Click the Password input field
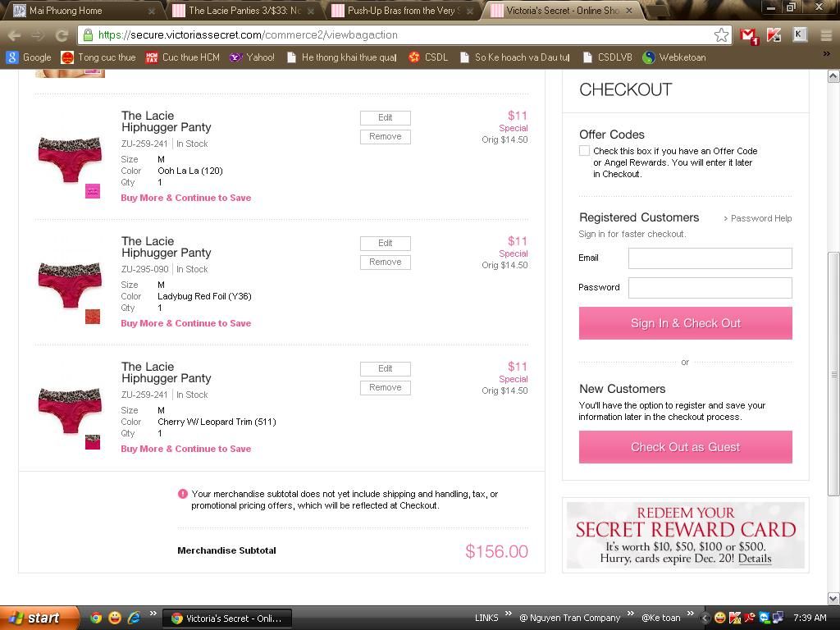 click(x=710, y=288)
